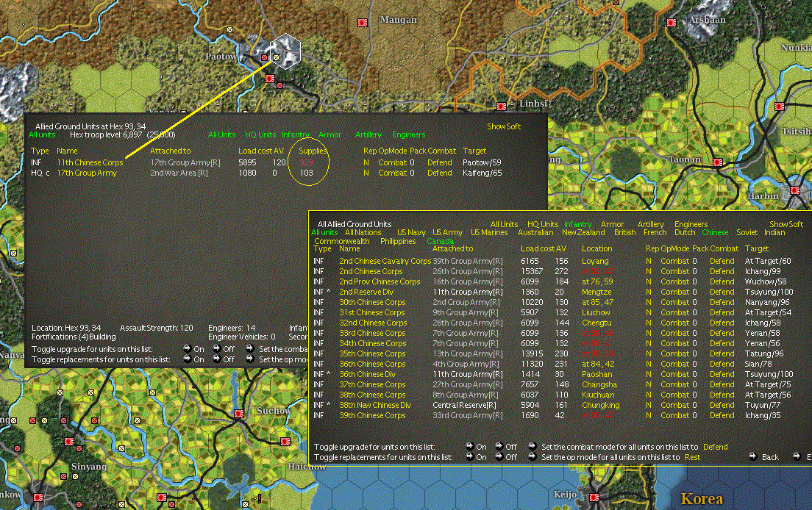The width and height of the screenshot is (812, 510).
Task: Change combat mode value Defend in bottom bar
Action: [715, 447]
